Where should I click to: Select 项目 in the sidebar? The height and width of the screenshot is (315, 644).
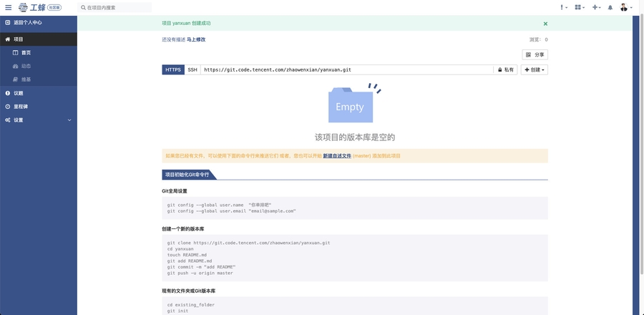(19, 39)
